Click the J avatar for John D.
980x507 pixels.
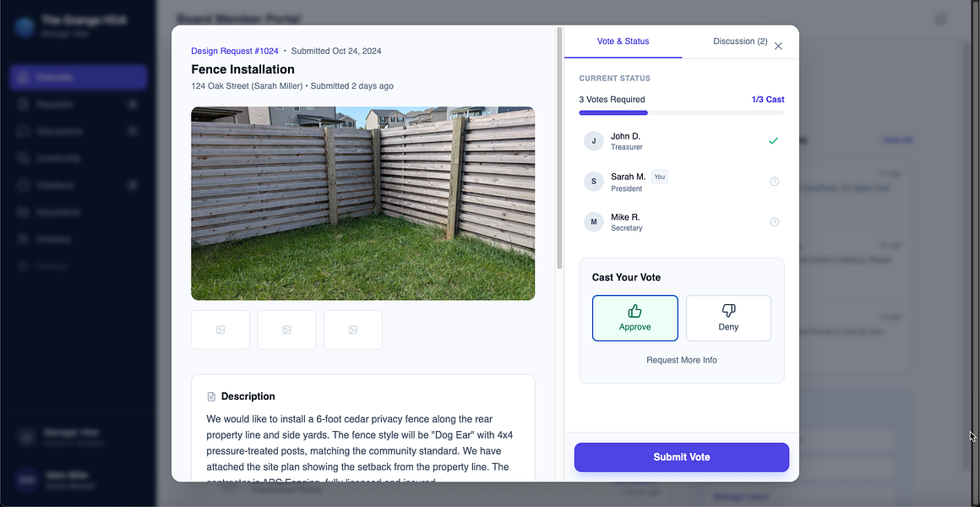click(594, 141)
